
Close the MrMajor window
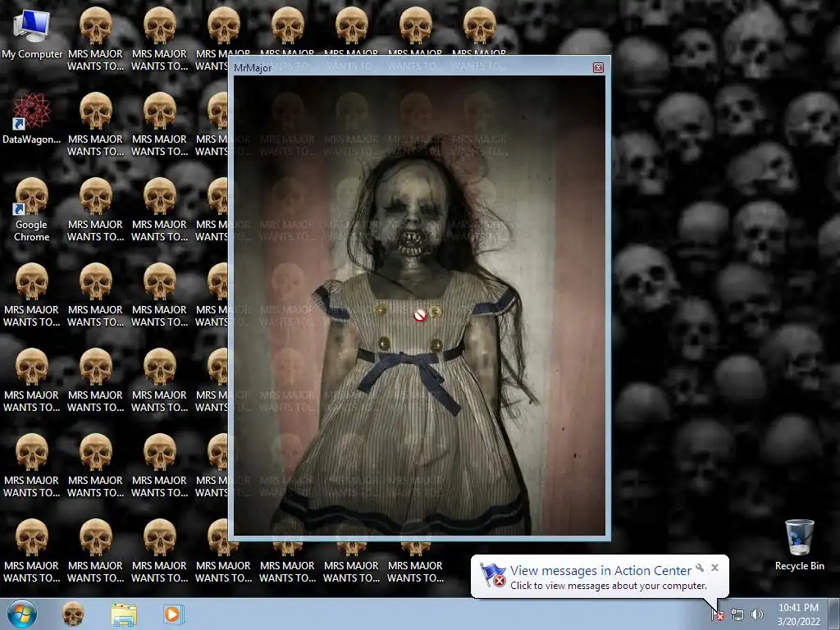tap(598, 67)
